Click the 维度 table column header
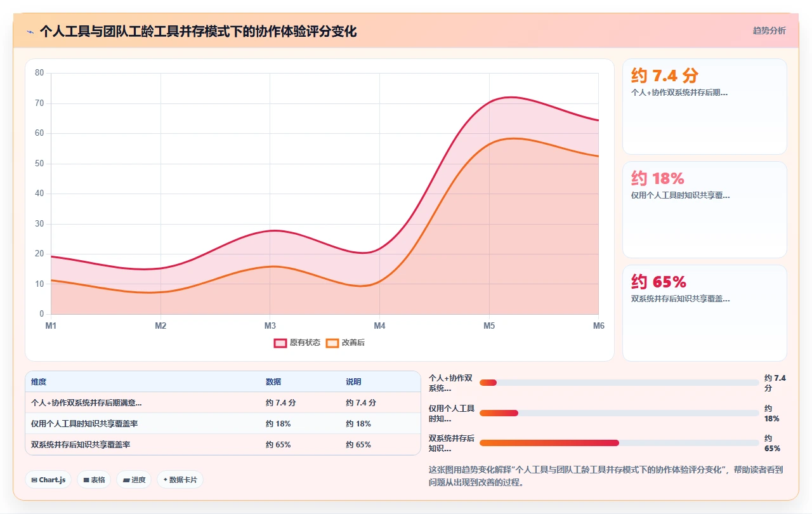Viewport: 812px width, 514px height. [x=39, y=382]
